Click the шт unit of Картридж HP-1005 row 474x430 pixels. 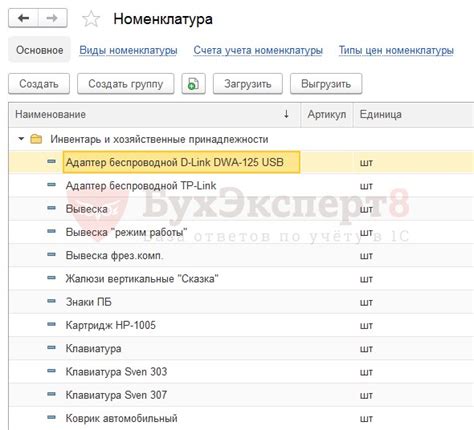coord(366,326)
